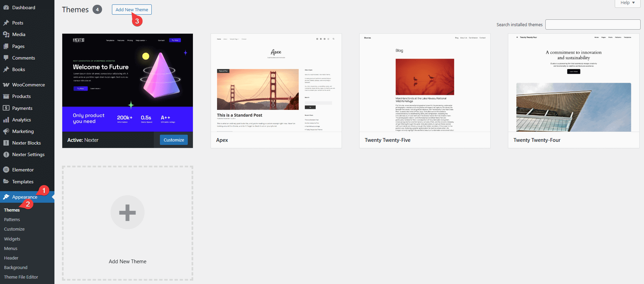Image resolution: width=644 pixels, height=284 pixels.
Task: Click the large plus icon to add theme
Action: click(x=128, y=212)
